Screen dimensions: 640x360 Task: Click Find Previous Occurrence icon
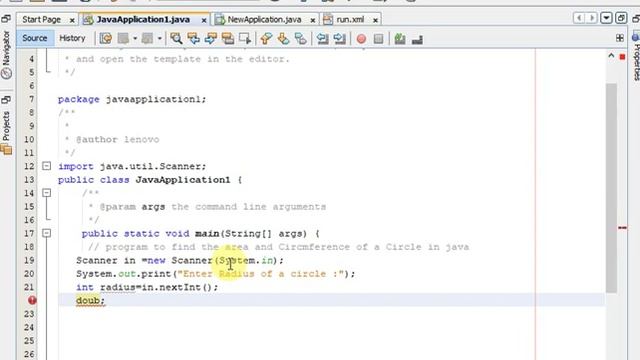193,38
